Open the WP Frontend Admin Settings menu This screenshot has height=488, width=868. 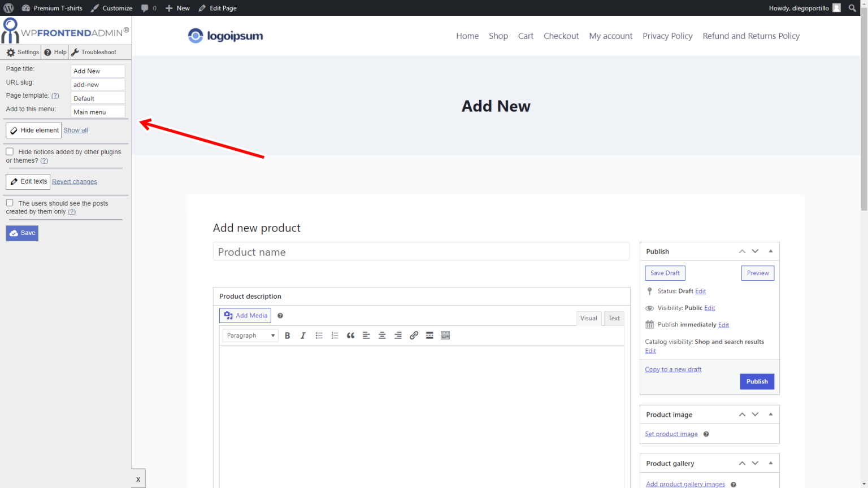click(21, 52)
